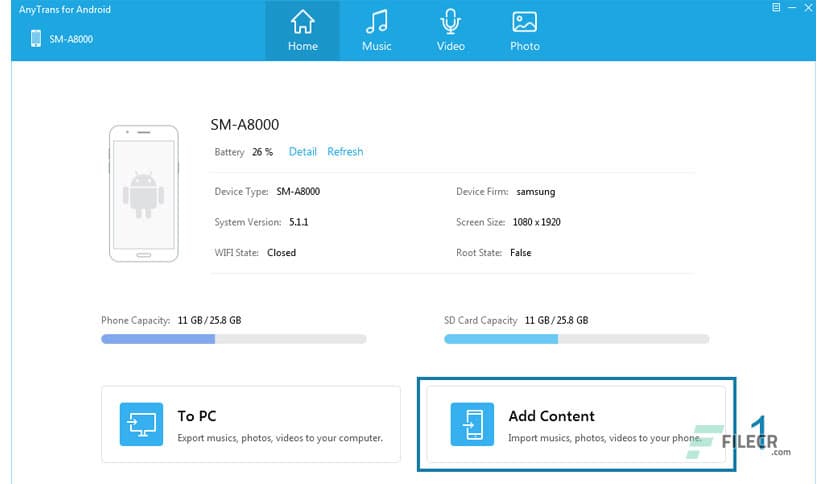This screenshot has height=484, width=836.
Task: Click SD Card Capacity 11 GB / 25.8 GB text
Action: click(556, 320)
